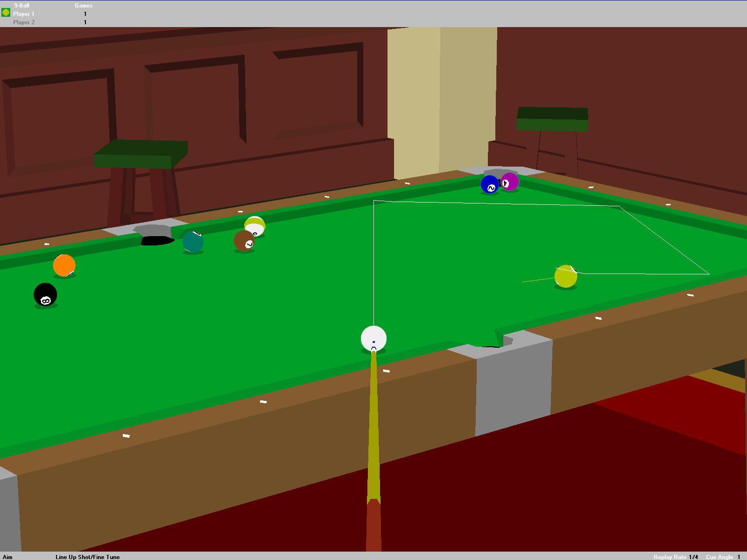Select the orange 5 ball
Image resolution: width=747 pixels, height=560 pixels.
click(65, 265)
